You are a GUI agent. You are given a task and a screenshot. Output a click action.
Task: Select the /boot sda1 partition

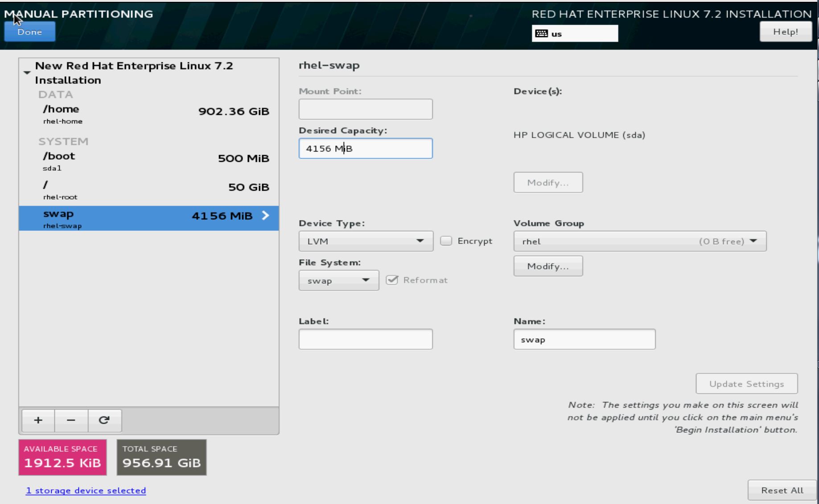pos(149,161)
